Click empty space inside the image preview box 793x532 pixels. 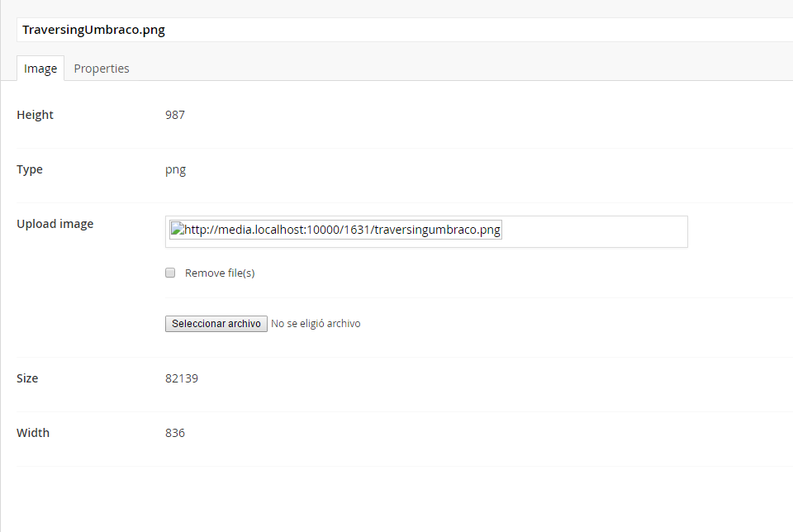click(595, 231)
